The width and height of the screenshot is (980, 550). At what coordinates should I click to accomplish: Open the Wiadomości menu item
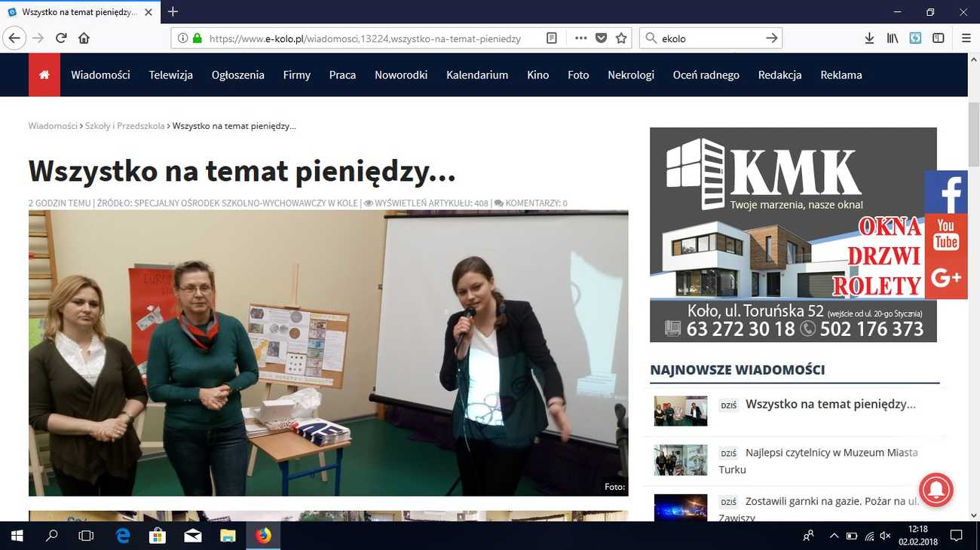100,75
